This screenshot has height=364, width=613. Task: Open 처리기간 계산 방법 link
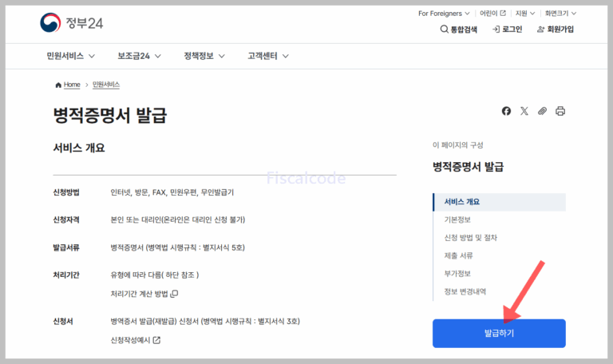(x=144, y=294)
